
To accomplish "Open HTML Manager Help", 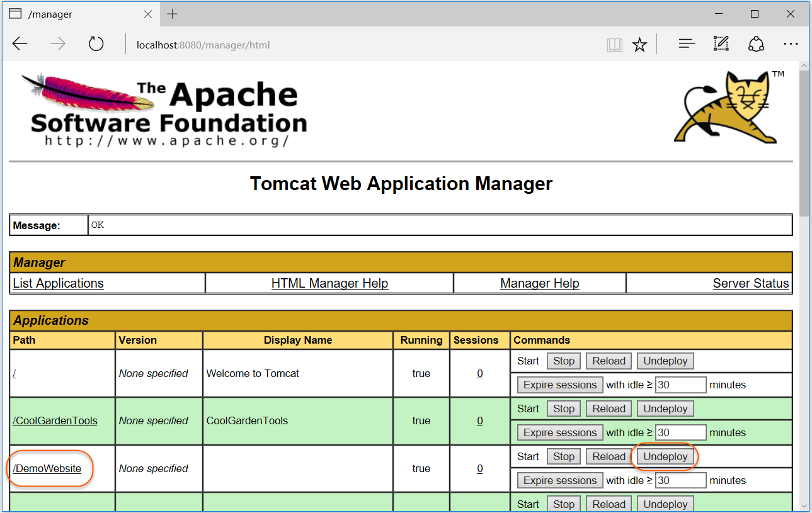I will point(329,283).
